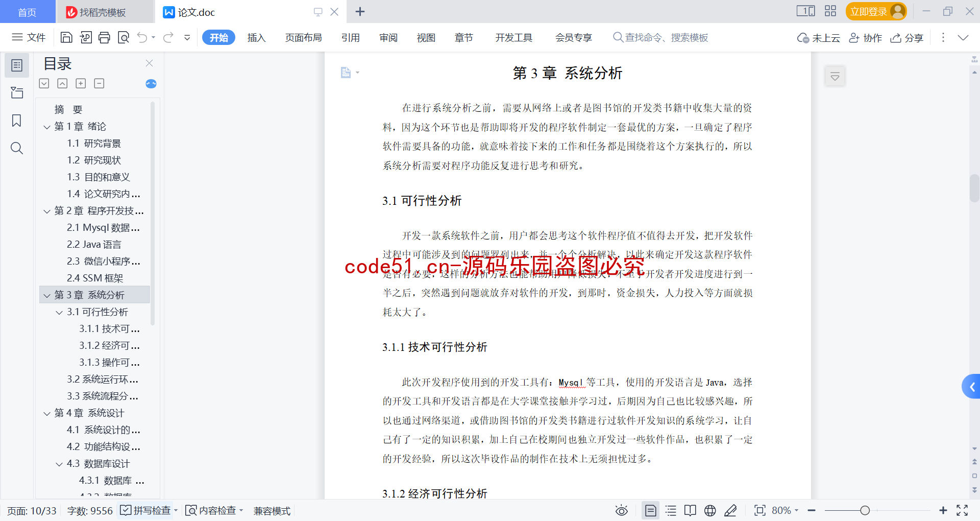Collapse the 第1章 绪论 outline node
The width and height of the screenshot is (980, 521).
(47, 127)
